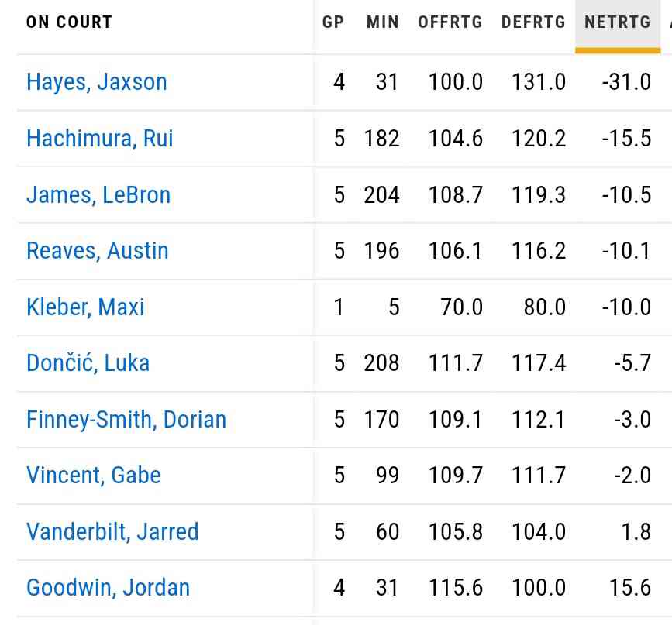Click the ON COURT column header
672x625 pixels.
coord(69,22)
